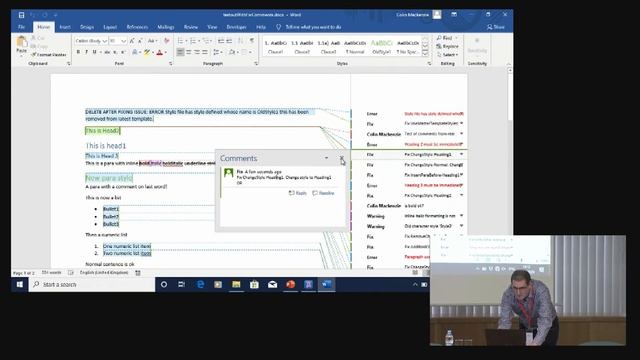Viewport: 640px width, 360px height.
Task: Open the font color dropdown arrow
Action: point(165,52)
